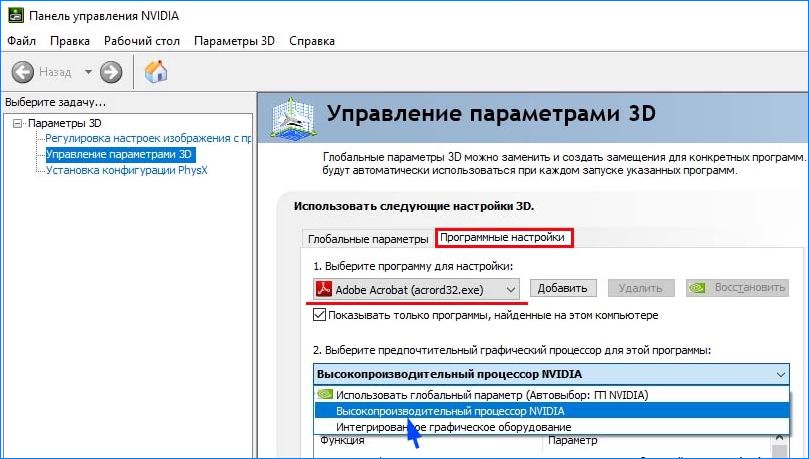Click the Удалить button
The height and width of the screenshot is (459, 809).
coord(640,288)
